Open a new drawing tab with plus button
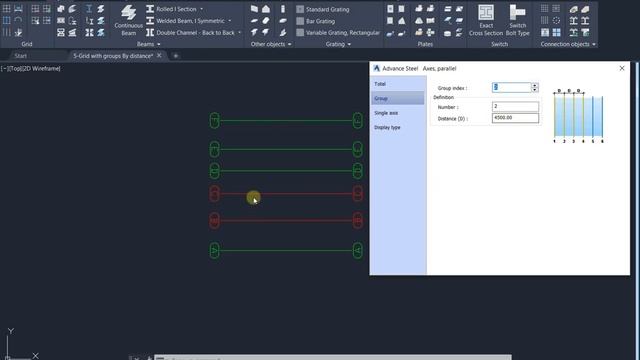The height and width of the screenshot is (360, 640). 176,56
